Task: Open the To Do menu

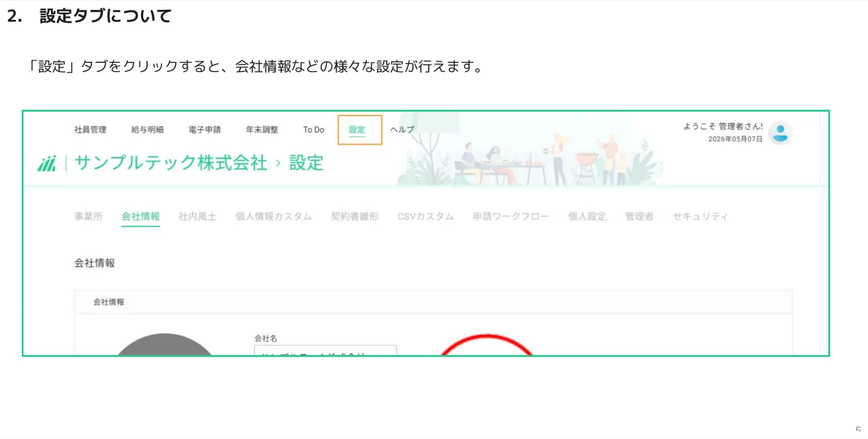Action: [x=314, y=130]
